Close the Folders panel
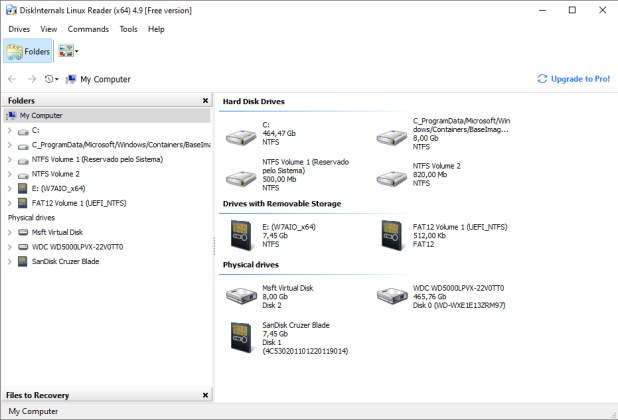 pyautogui.click(x=205, y=100)
